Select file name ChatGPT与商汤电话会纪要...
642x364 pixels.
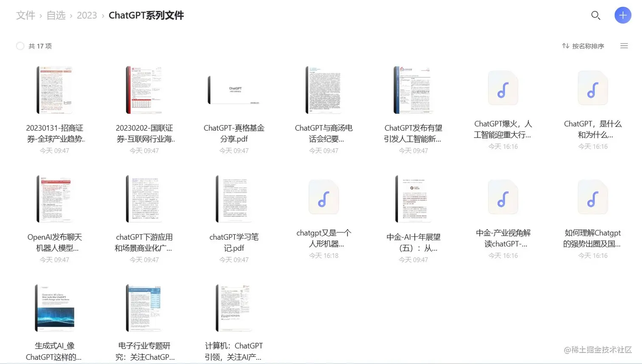(x=324, y=133)
